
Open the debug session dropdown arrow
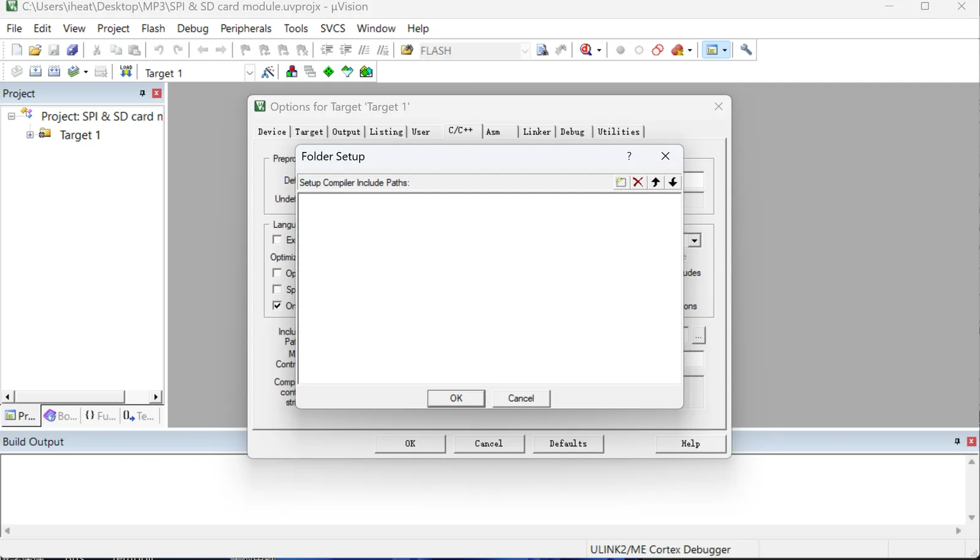coord(599,50)
